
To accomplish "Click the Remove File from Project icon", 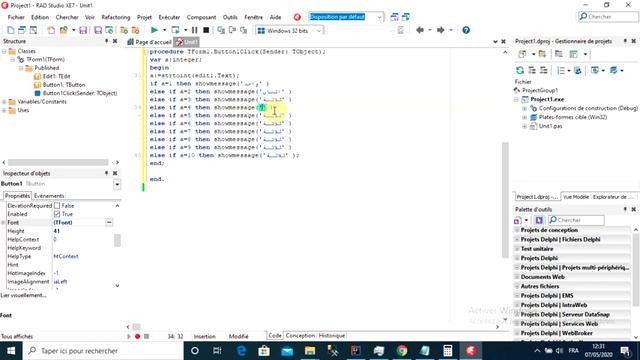I will (x=136, y=30).
